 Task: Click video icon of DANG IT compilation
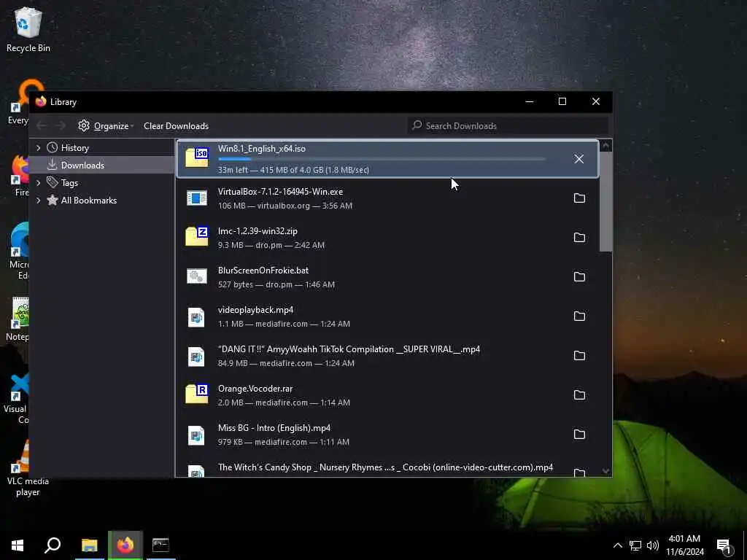click(196, 357)
